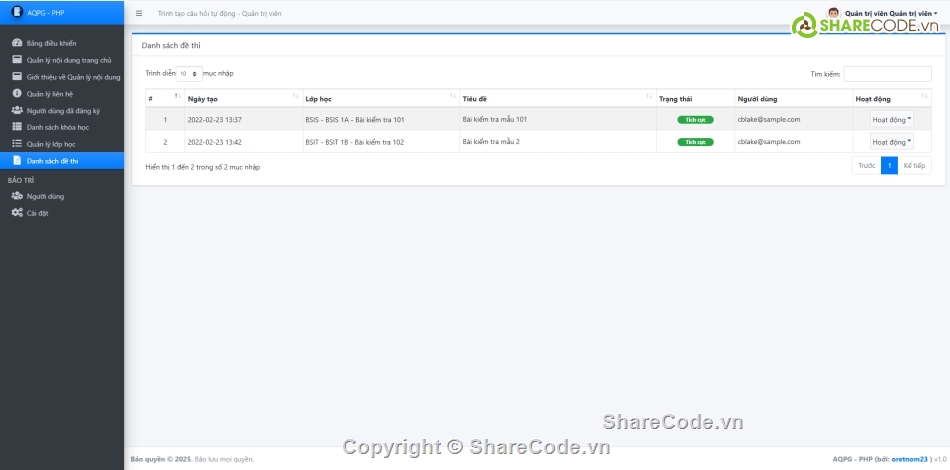Open Quản lý nội dung trang chủ menu
950x470 pixels.
tap(68, 60)
